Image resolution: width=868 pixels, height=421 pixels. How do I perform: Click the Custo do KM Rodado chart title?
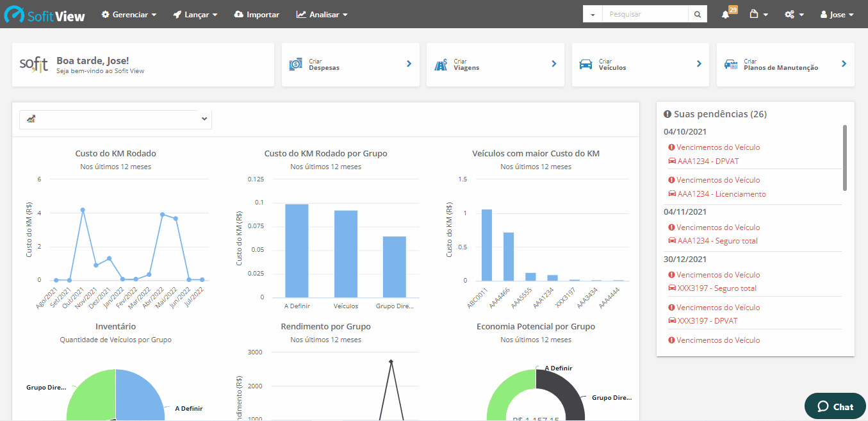click(116, 153)
